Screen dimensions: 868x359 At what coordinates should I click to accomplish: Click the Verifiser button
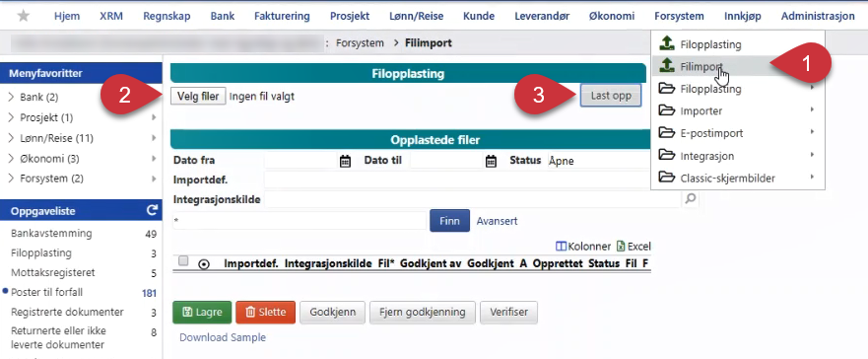coord(508,313)
